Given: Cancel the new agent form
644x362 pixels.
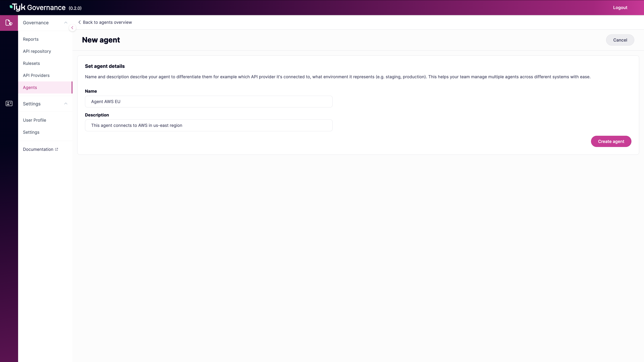Looking at the screenshot, I should [620, 40].
